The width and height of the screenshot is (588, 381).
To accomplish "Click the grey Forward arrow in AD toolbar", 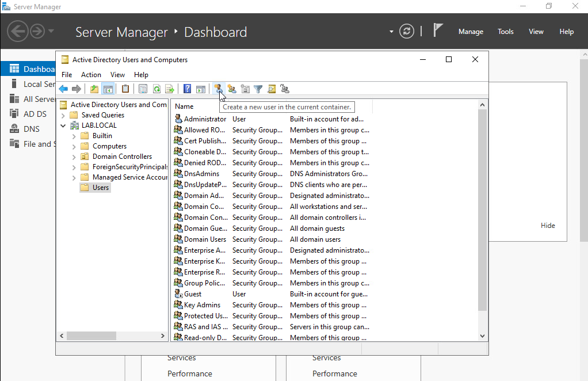I will click(x=76, y=89).
